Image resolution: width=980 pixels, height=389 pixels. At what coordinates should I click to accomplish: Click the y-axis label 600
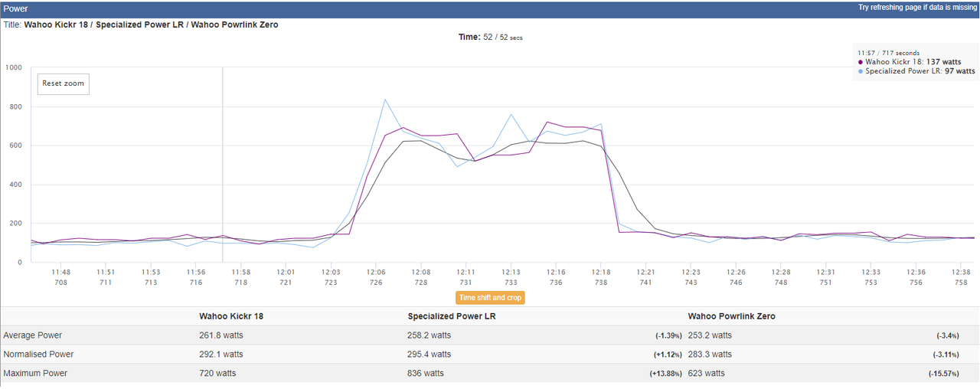pyautogui.click(x=15, y=145)
